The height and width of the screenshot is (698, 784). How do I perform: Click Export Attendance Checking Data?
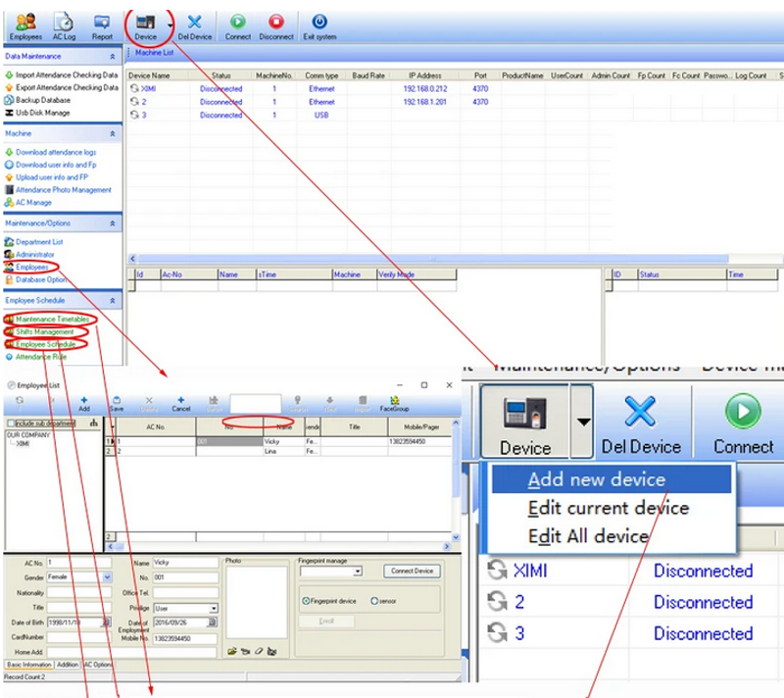click(x=62, y=87)
